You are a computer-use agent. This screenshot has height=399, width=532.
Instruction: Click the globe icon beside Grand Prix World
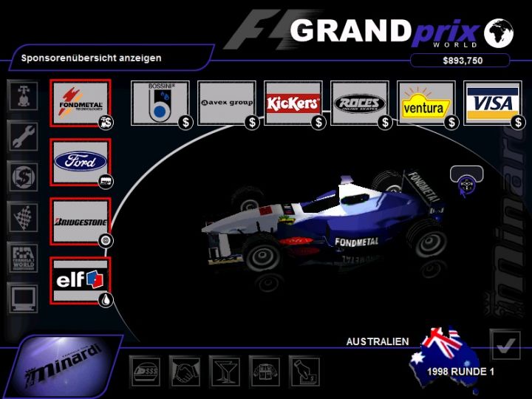[x=499, y=33]
